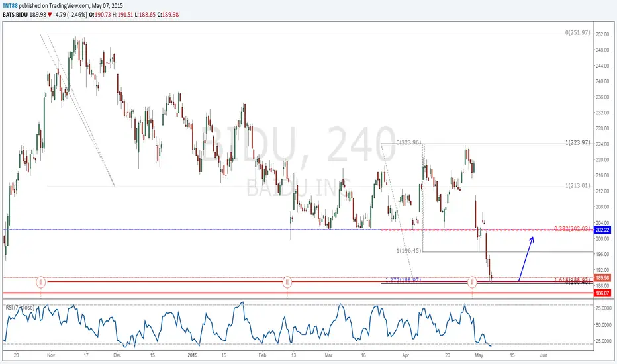This screenshot has width=617, height=364.
Task: Click the Nov date axis label
Action: point(51,355)
